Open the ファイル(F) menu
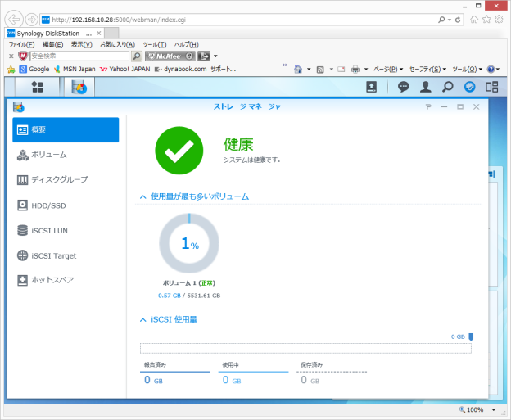 tap(21, 45)
